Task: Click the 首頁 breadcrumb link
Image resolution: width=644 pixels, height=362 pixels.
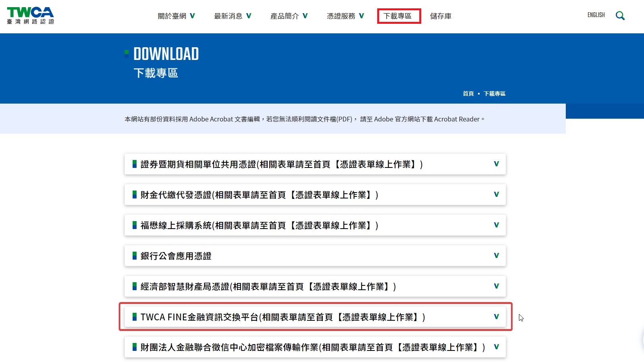Action: pyautogui.click(x=468, y=94)
